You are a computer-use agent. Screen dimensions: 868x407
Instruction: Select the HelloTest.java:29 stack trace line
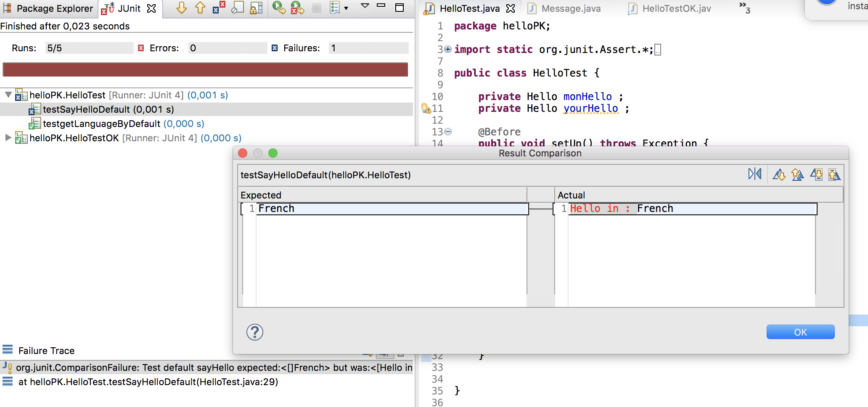click(148, 382)
